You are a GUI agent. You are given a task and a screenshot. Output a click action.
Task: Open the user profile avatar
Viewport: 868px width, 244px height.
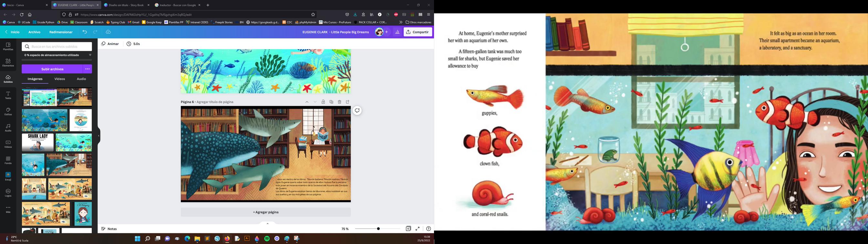pos(379,32)
